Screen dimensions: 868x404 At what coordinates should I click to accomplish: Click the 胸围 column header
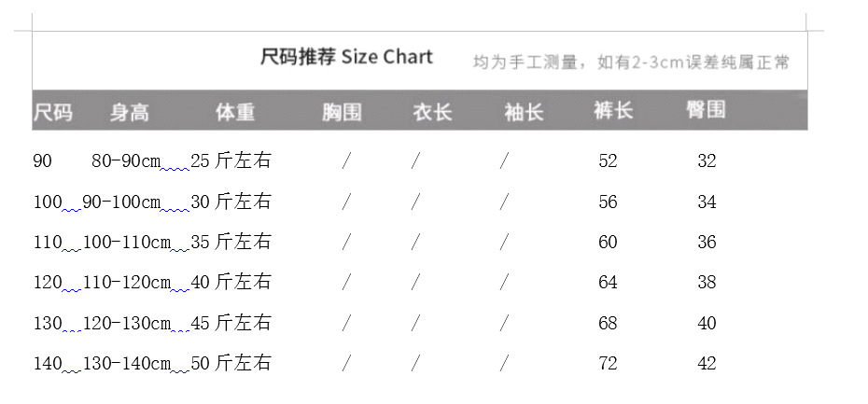click(x=342, y=113)
